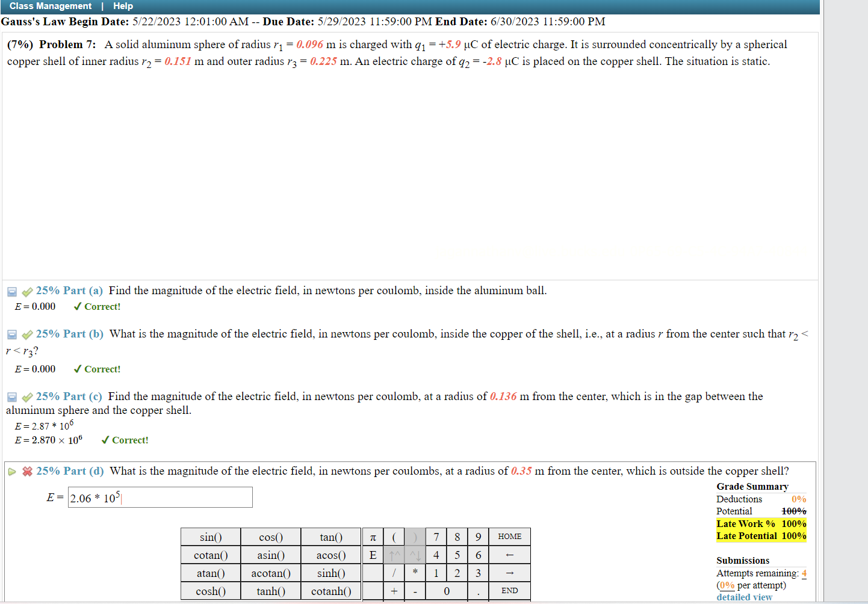Collapse the Part (a) section
This screenshot has width=868, height=604.
tap(11, 291)
